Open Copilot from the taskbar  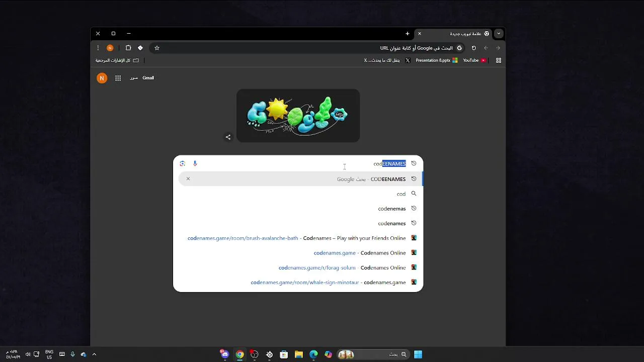pos(329,354)
